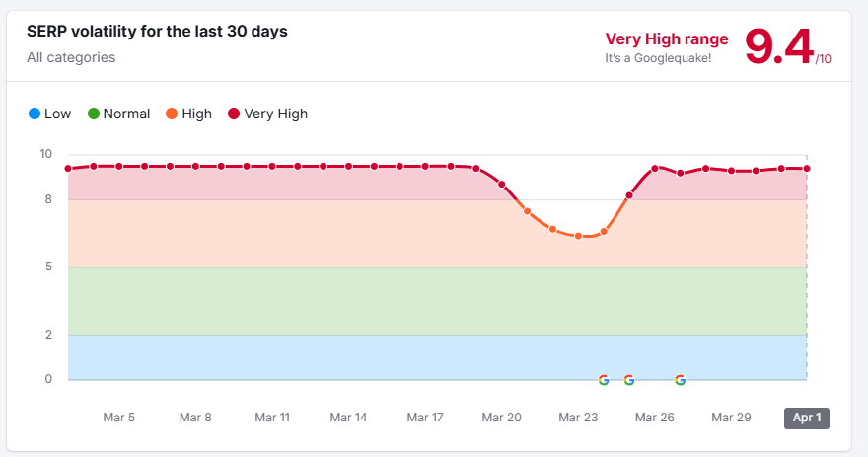Viewport: 868px width, 457px height.
Task: Click the SERP volatility chart title
Action: click(158, 32)
